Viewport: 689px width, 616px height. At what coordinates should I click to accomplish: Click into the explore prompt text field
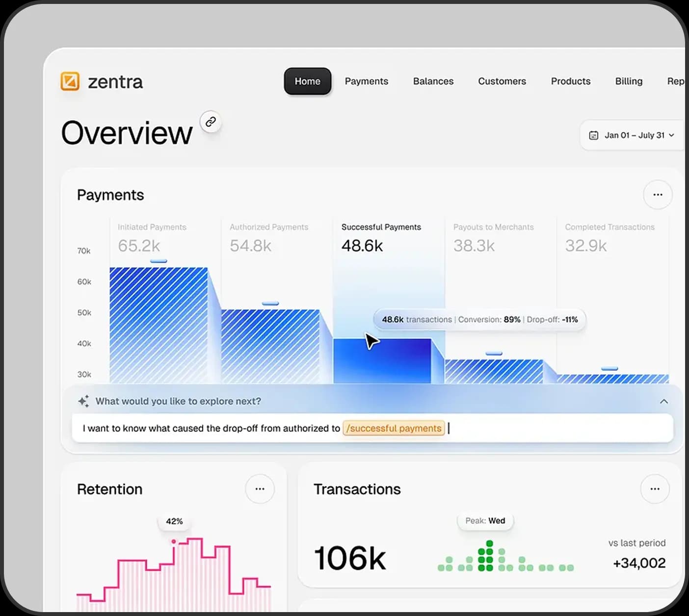coord(372,428)
